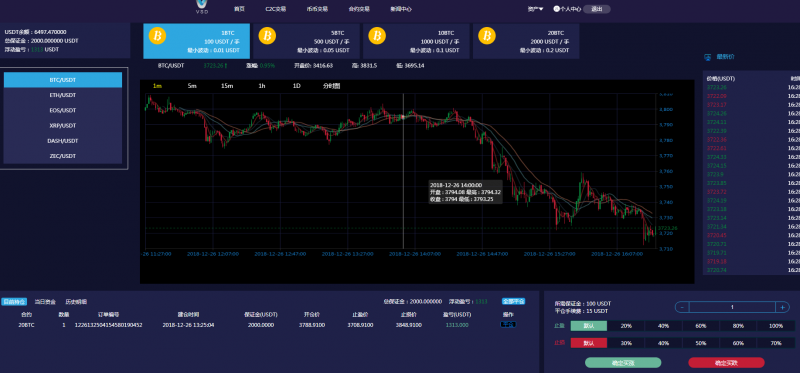Select the 20BTC contract Bitcoin icon
The height and width of the screenshot is (373, 800).
point(487,36)
